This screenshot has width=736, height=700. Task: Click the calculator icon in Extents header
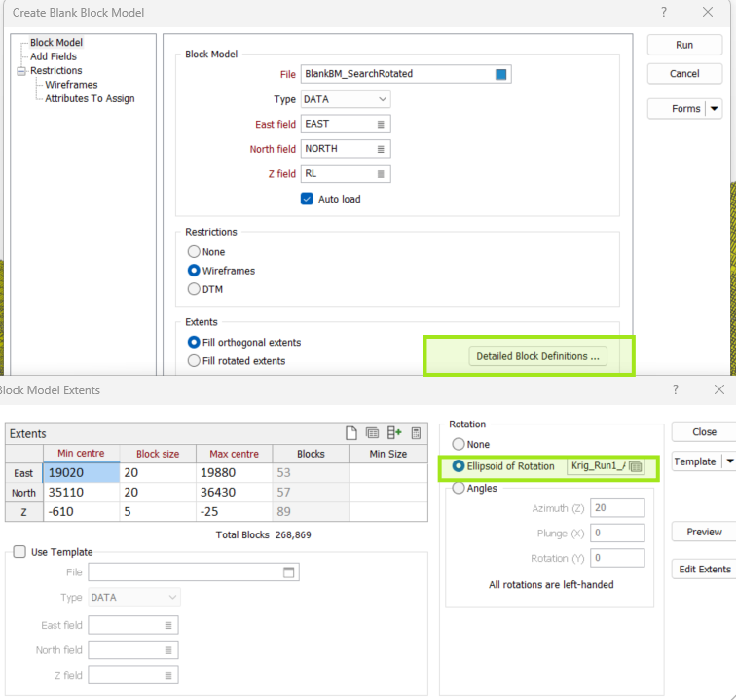417,433
